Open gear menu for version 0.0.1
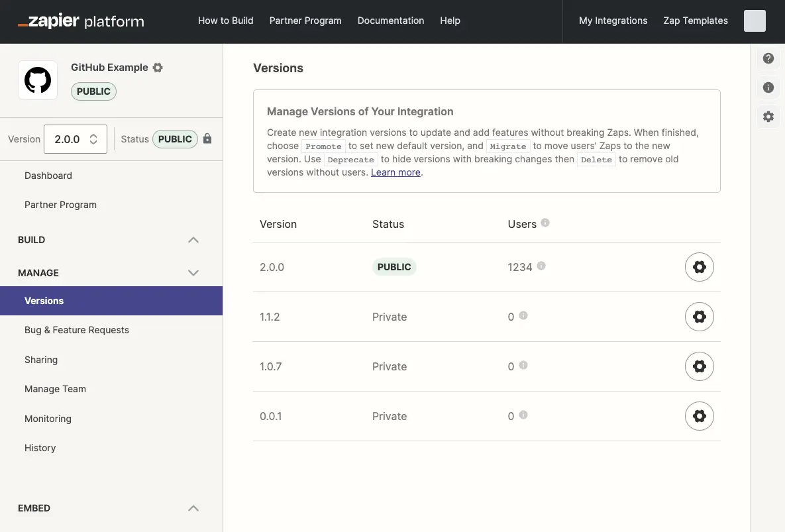785x532 pixels. [x=699, y=416]
